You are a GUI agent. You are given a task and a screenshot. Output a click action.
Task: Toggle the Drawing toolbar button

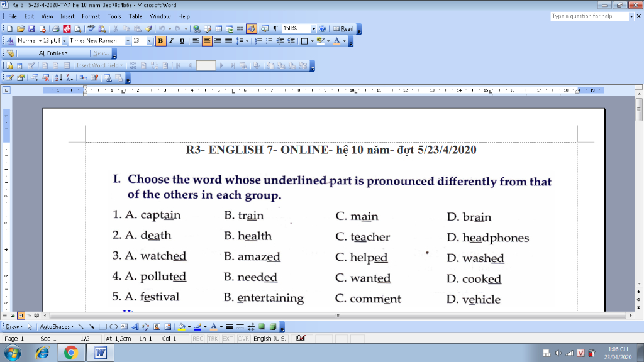252,29
